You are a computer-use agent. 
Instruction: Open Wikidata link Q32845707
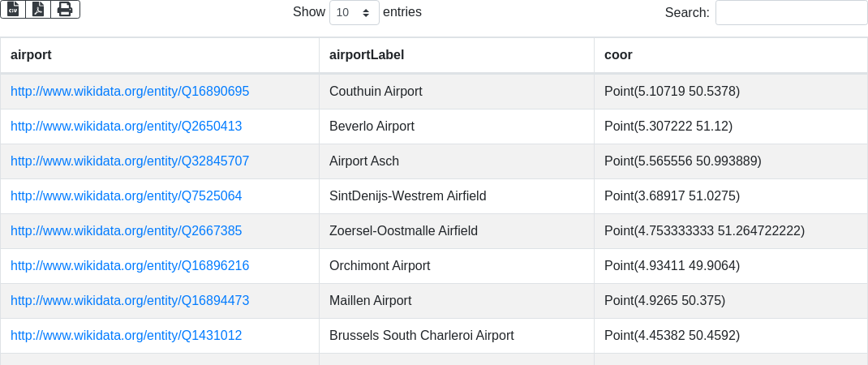[130, 161]
